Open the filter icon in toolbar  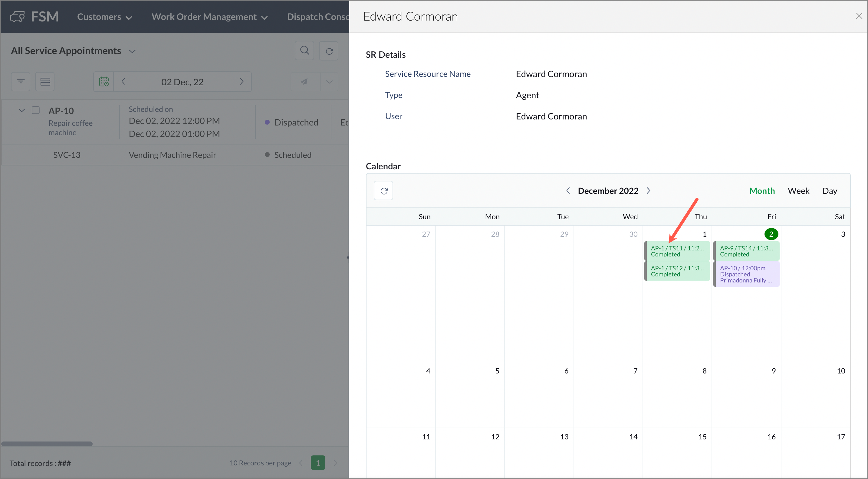pyautogui.click(x=21, y=81)
